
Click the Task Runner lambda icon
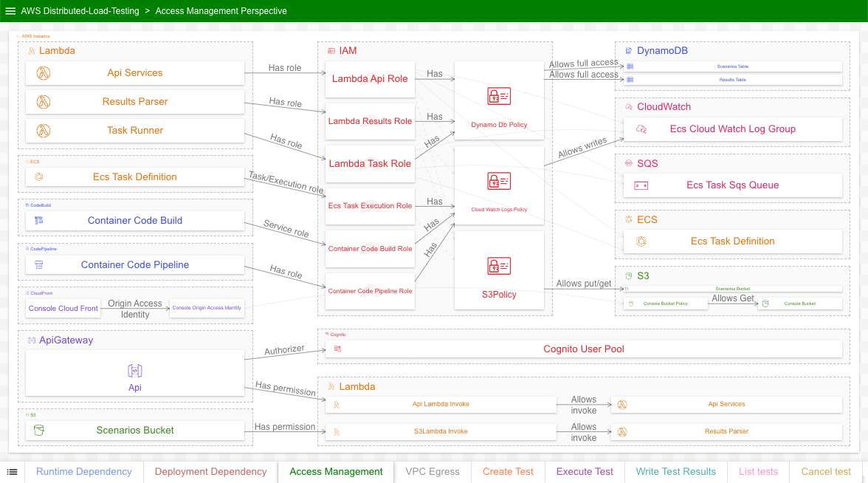tap(43, 131)
